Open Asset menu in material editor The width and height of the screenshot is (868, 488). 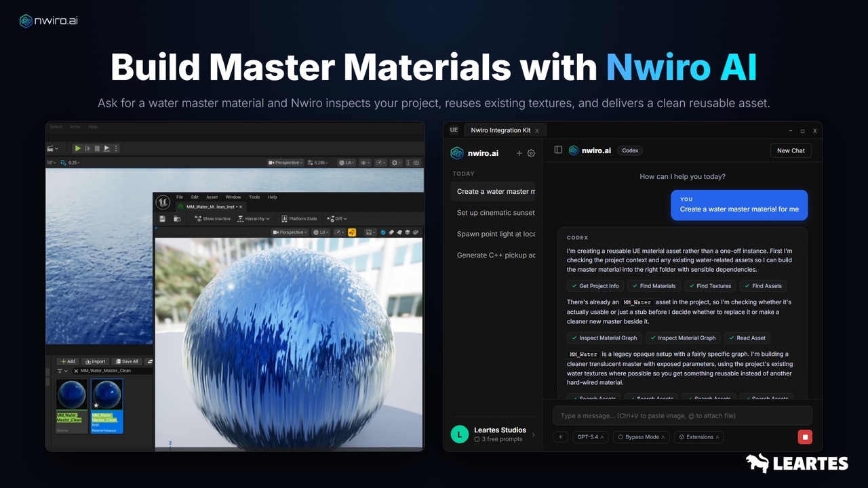pyautogui.click(x=212, y=197)
